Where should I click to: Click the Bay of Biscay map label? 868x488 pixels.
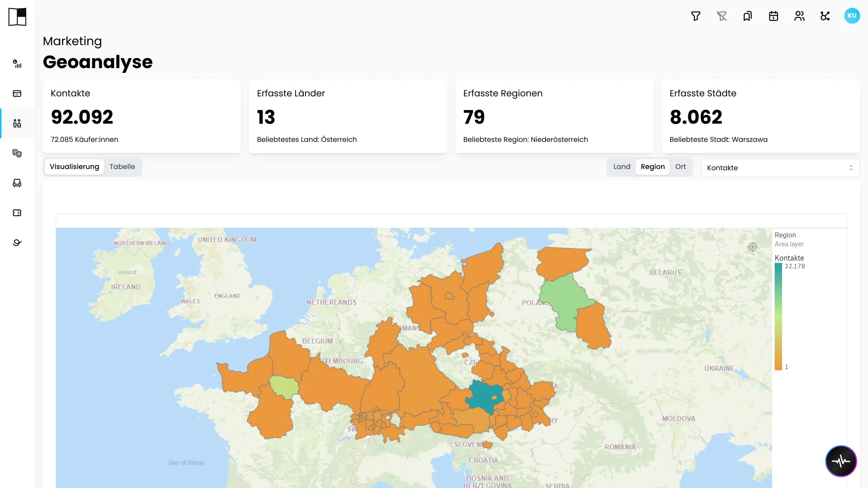point(186,463)
